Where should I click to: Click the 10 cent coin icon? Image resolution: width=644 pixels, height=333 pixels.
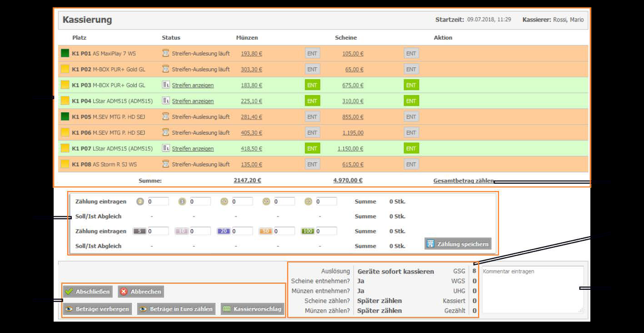click(x=308, y=202)
